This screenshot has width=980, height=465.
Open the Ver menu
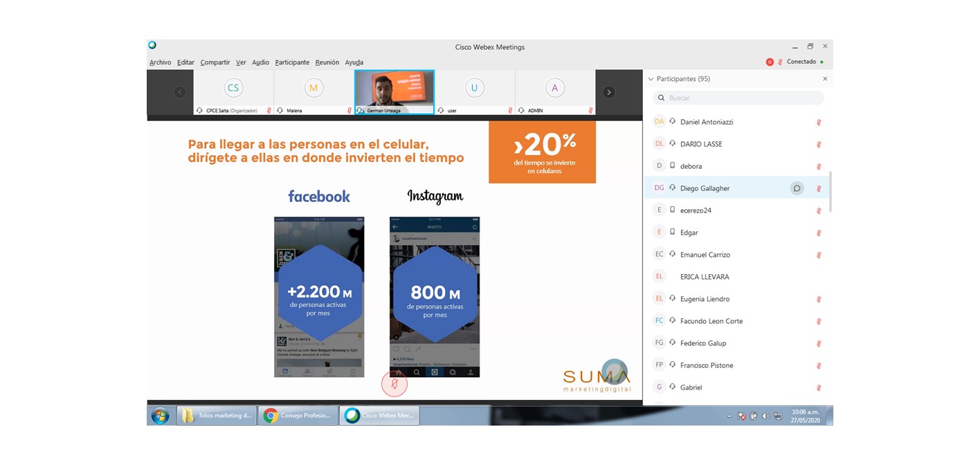[x=241, y=62]
